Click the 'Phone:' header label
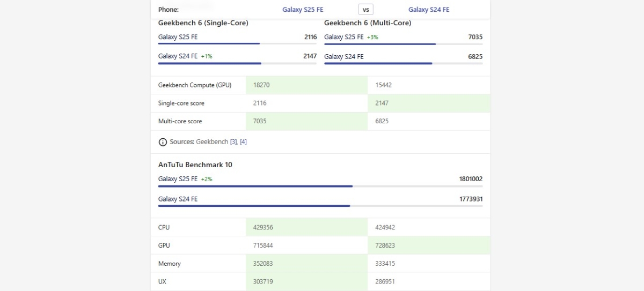 point(169,10)
